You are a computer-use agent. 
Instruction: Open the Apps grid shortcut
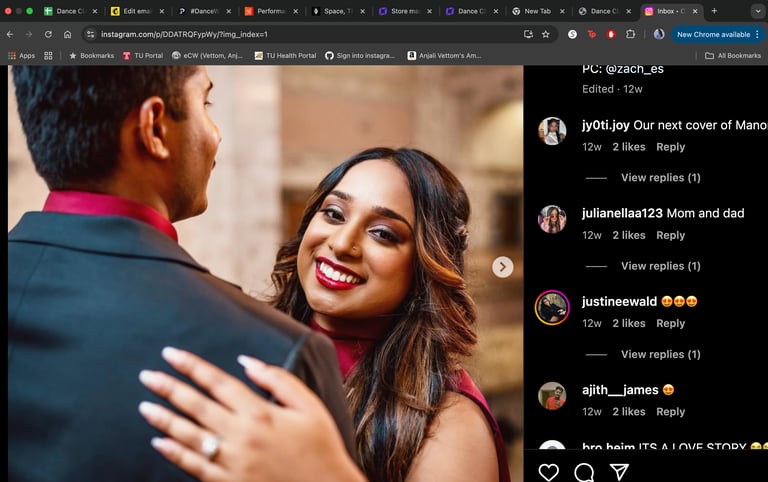point(22,56)
